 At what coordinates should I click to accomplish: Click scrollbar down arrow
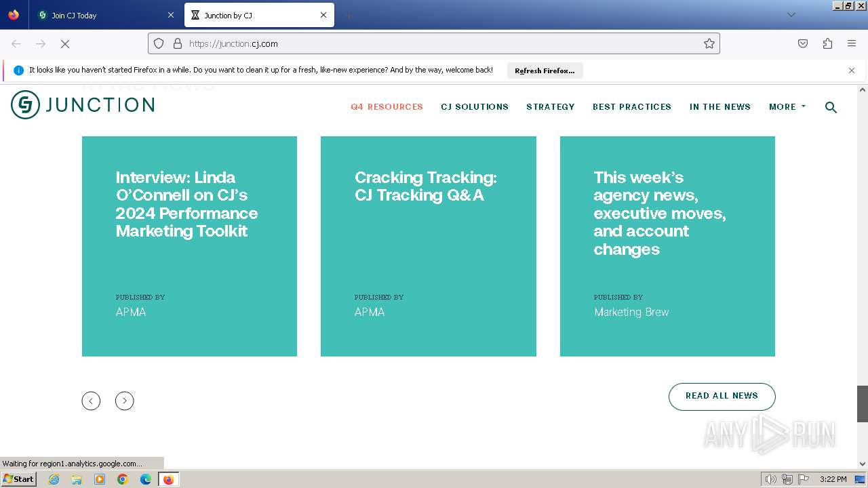[863, 464]
